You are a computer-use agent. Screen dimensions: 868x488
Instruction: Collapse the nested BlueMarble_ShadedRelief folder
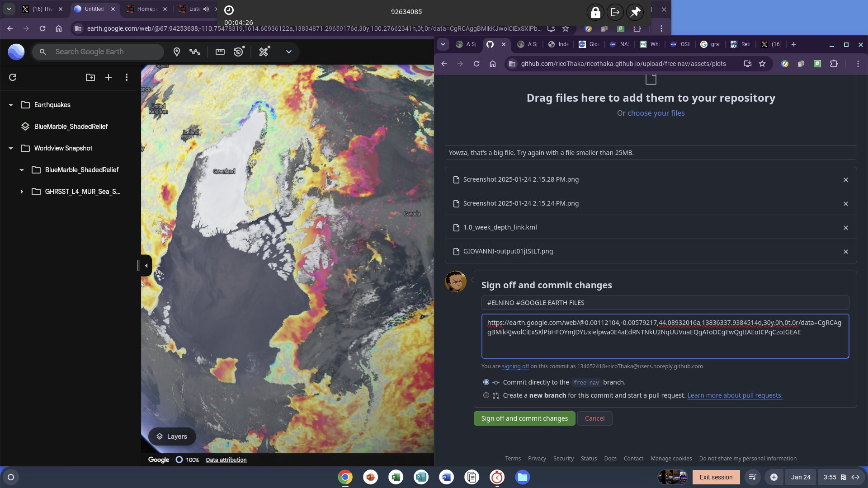[22, 170]
